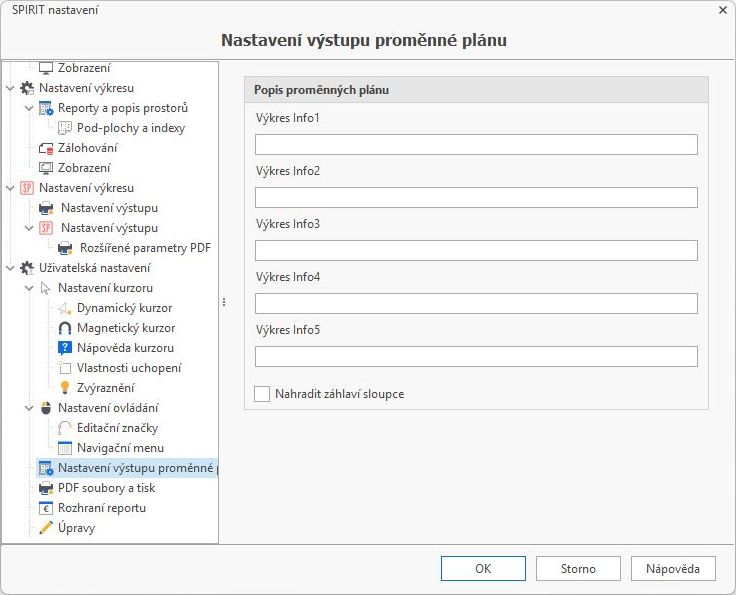Click the Zvýraznění lightbulb icon
The width and height of the screenshot is (736, 595).
coord(65,388)
